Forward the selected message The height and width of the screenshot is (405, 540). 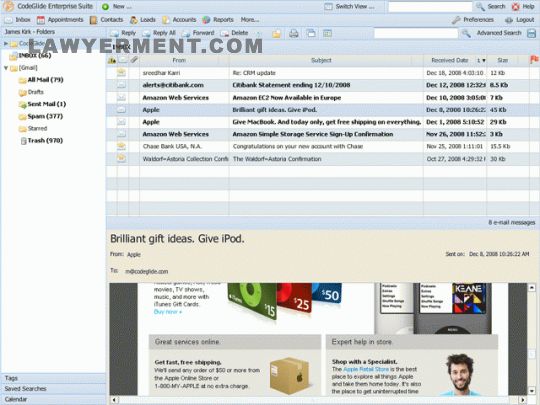pos(198,33)
